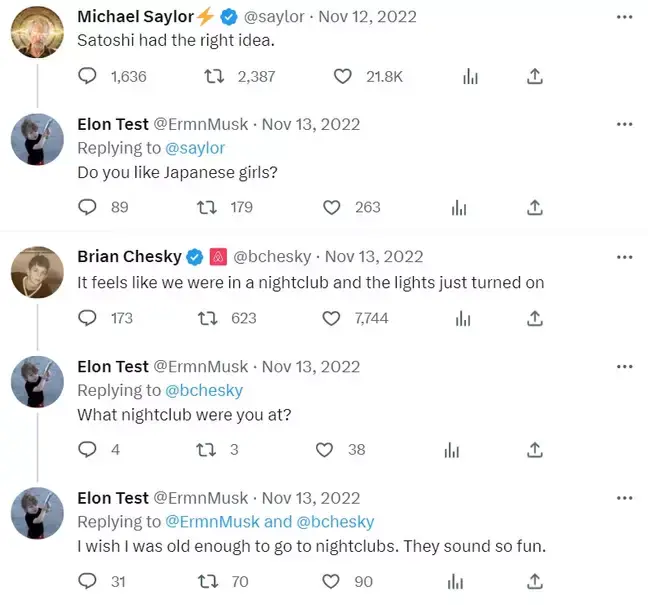
Task: Open Brian Chesky's profile avatar
Action: [37, 271]
